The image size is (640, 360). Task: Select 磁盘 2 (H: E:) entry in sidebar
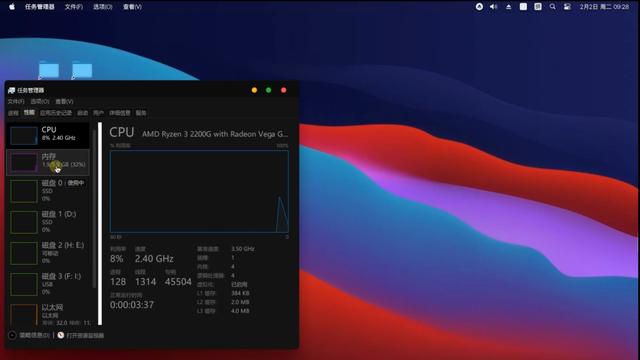(x=48, y=253)
